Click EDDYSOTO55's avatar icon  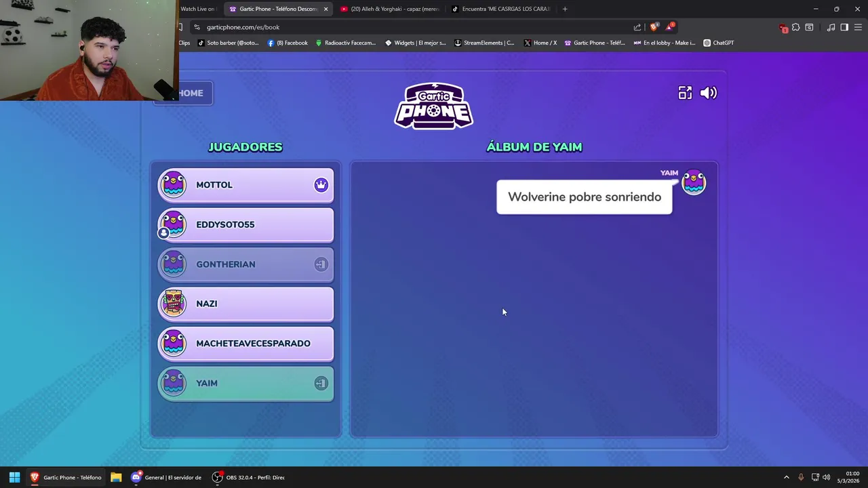[x=173, y=224]
